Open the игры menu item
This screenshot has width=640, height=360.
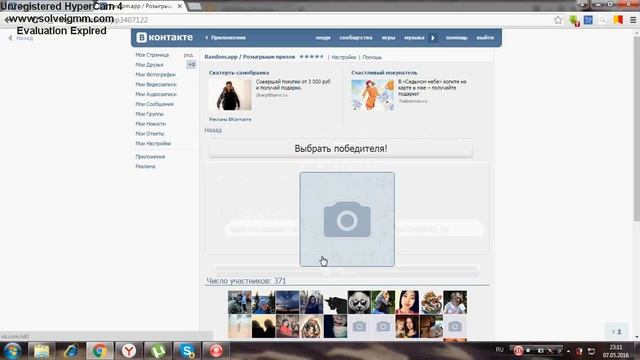pos(388,38)
